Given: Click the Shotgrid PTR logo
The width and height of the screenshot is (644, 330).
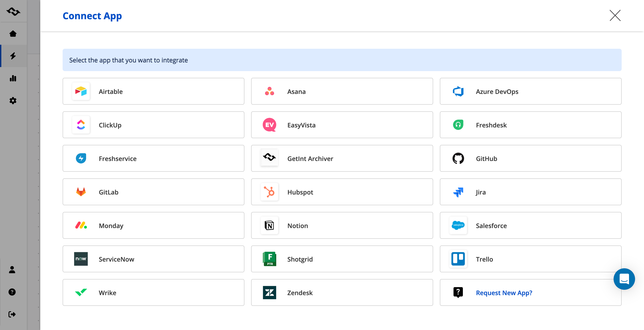Looking at the screenshot, I should (269, 259).
